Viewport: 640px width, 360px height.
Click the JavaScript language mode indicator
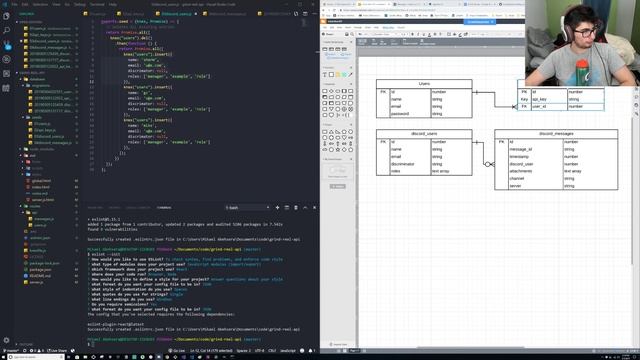click(x=288, y=351)
